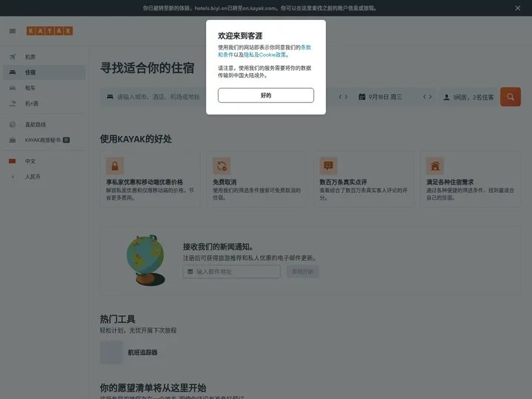Click the 即刻开始 subscribe button
Screen dimensions: 532x399
coord(303,271)
